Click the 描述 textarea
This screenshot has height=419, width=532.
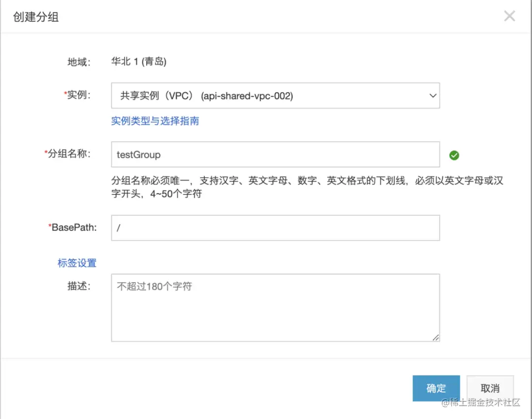click(275, 308)
